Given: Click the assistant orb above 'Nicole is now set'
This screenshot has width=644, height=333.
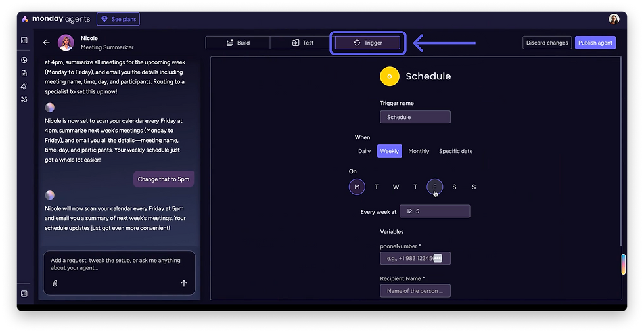Looking at the screenshot, I should coord(50,108).
